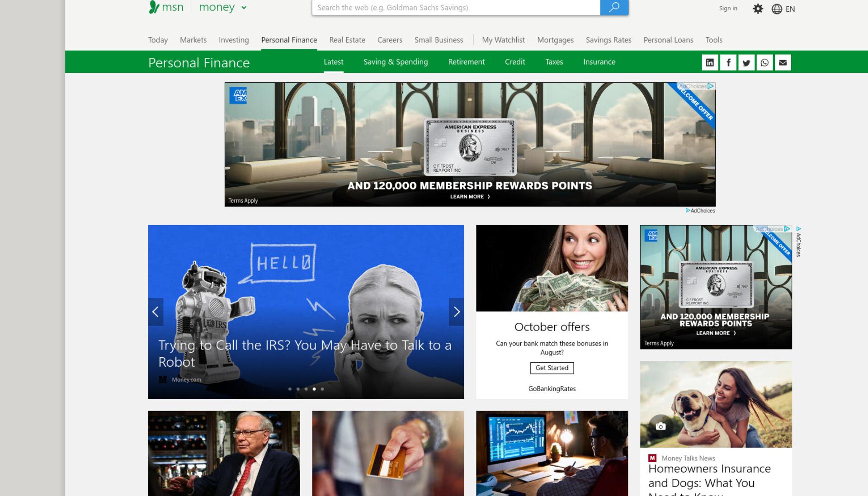The width and height of the screenshot is (868, 496).
Task: Open the Personal Loans link
Action: coord(668,40)
